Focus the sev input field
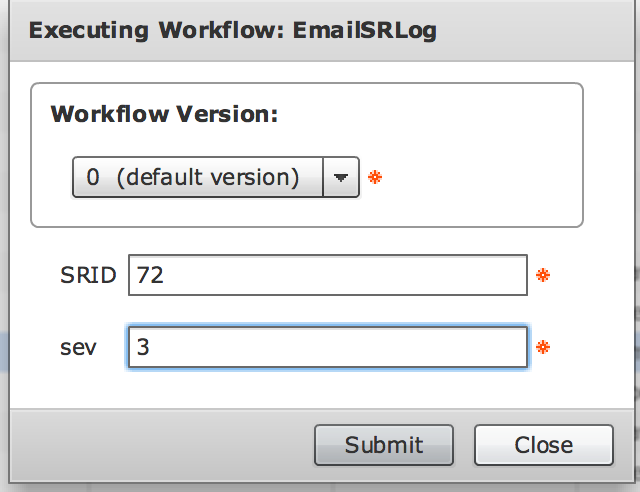Image resolution: width=640 pixels, height=492 pixels. click(328, 347)
